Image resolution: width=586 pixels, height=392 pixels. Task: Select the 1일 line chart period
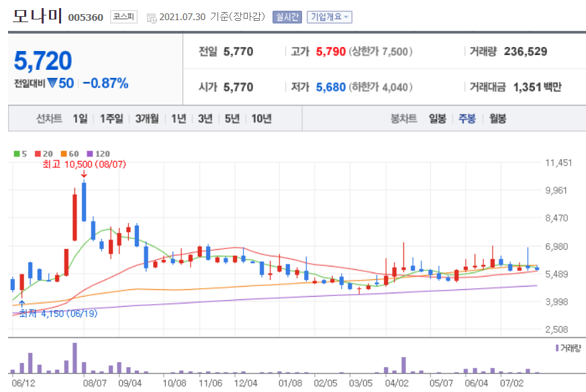click(x=80, y=119)
